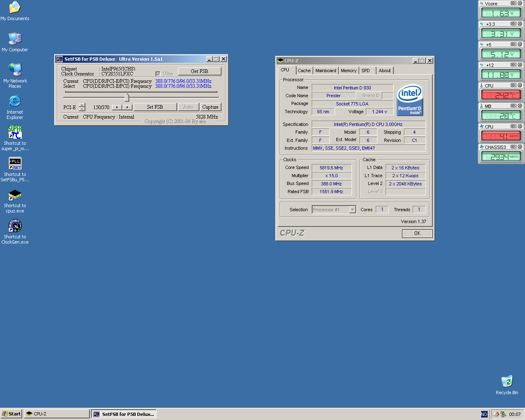
Task: Click the Core Speed 5819.6 MHz value
Action: pos(331,168)
